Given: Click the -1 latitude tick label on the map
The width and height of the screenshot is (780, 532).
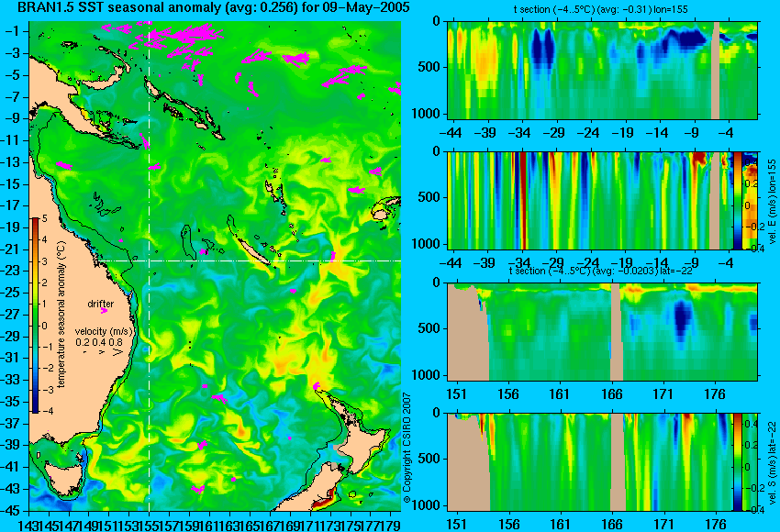Looking at the screenshot, I should click(14, 31).
